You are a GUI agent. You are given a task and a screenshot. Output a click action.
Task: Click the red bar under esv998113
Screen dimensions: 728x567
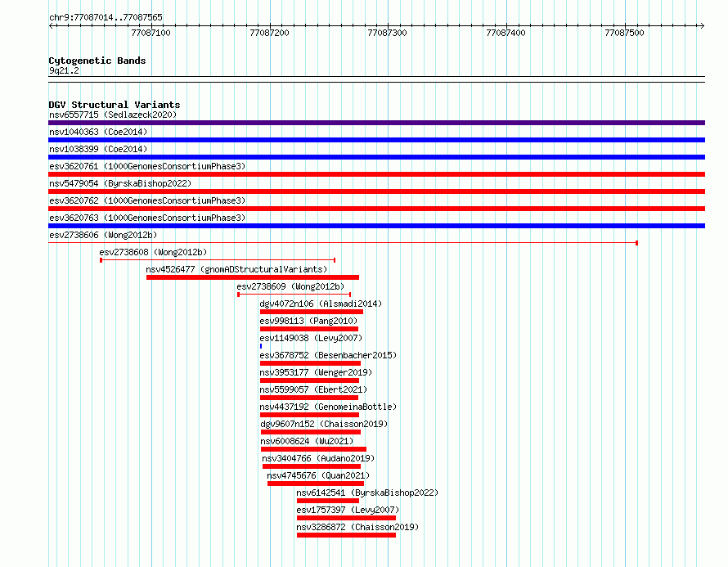click(x=309, y=329)
